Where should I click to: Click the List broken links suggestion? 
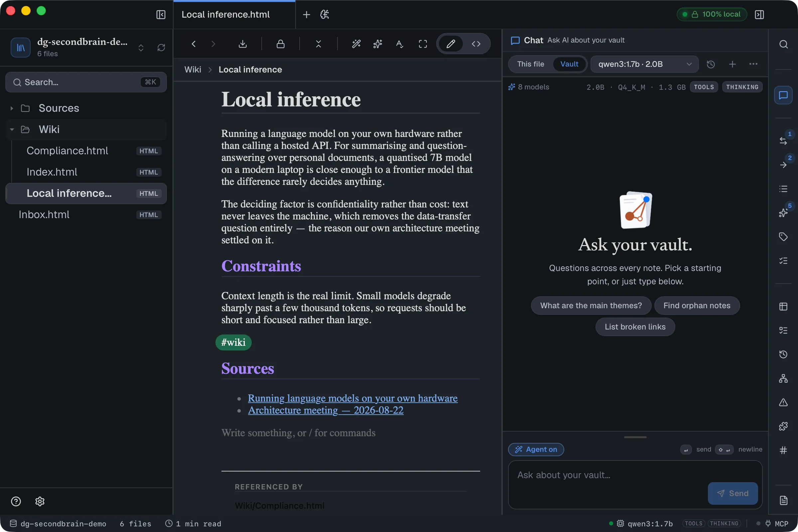(x=635, y=327)
